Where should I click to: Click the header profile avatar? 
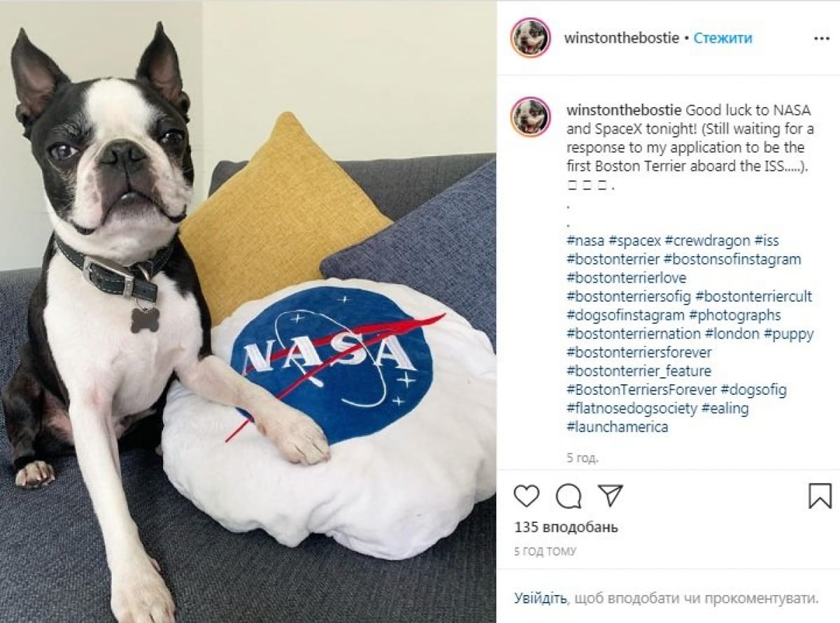click(530, 38)
